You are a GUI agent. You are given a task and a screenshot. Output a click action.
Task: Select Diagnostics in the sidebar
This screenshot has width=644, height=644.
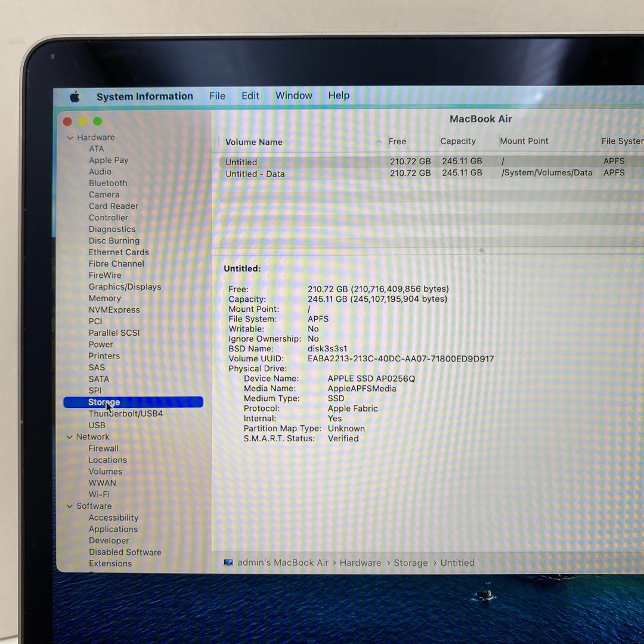tap(112, 229)
